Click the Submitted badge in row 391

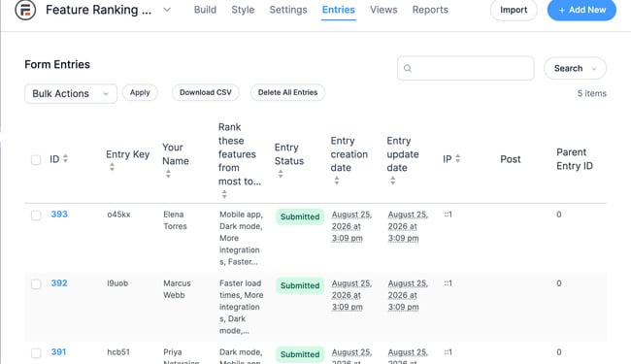click(x=300, y=354)
